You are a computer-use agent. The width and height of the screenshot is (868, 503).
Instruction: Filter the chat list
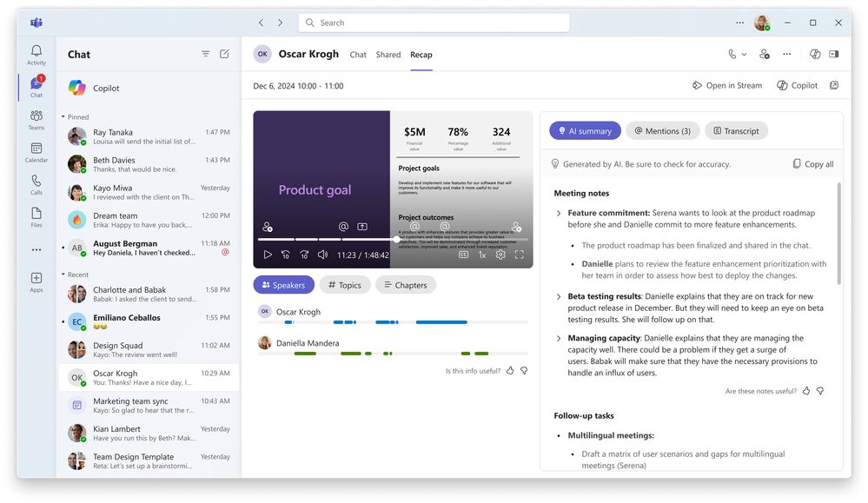tap(205, 54)
